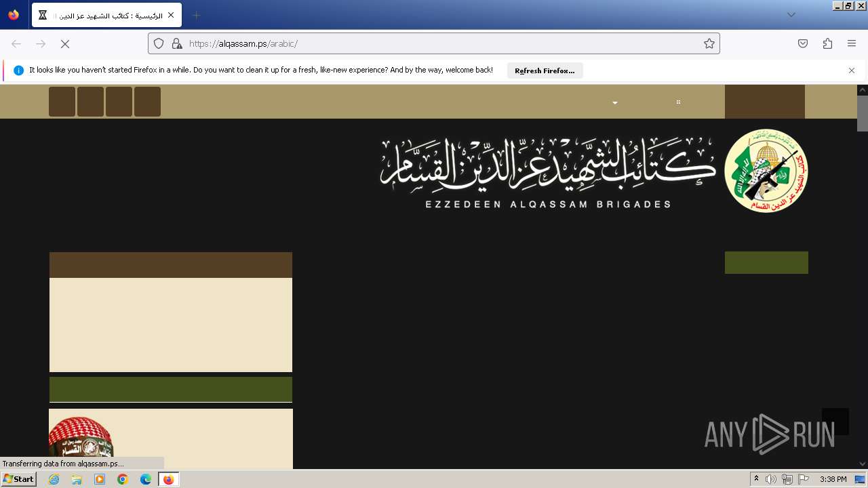Viewport: 868px width, 488px height.
Task: Go forward one page
Action: pyautogui.click(x=41, y=43)
